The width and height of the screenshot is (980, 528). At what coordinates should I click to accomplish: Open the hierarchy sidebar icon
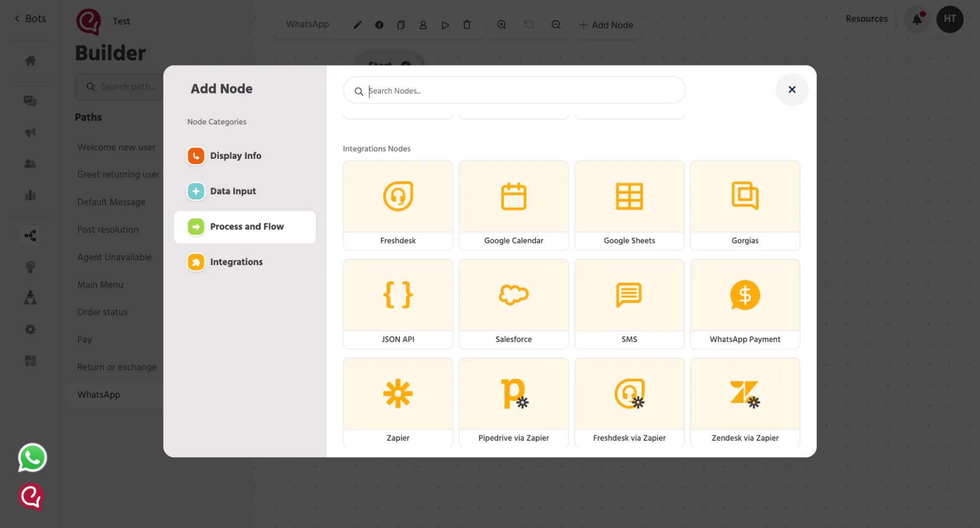[30, 298]
